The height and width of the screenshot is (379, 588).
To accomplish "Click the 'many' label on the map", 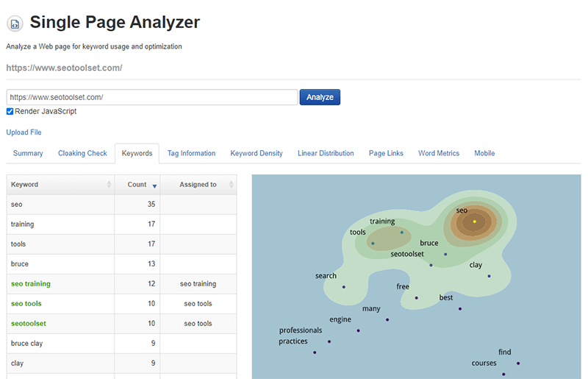I will (371, 309).
